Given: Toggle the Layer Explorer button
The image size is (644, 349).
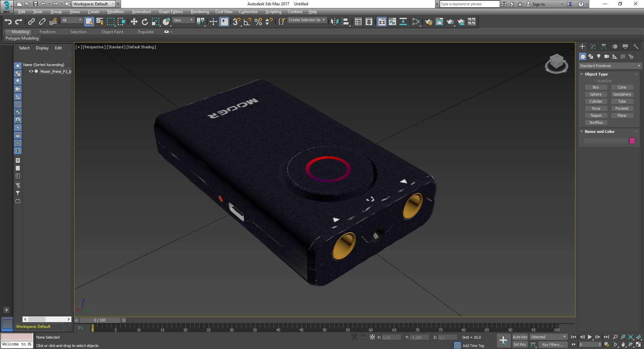Looking at the screenshot, I should coord(369,22).
